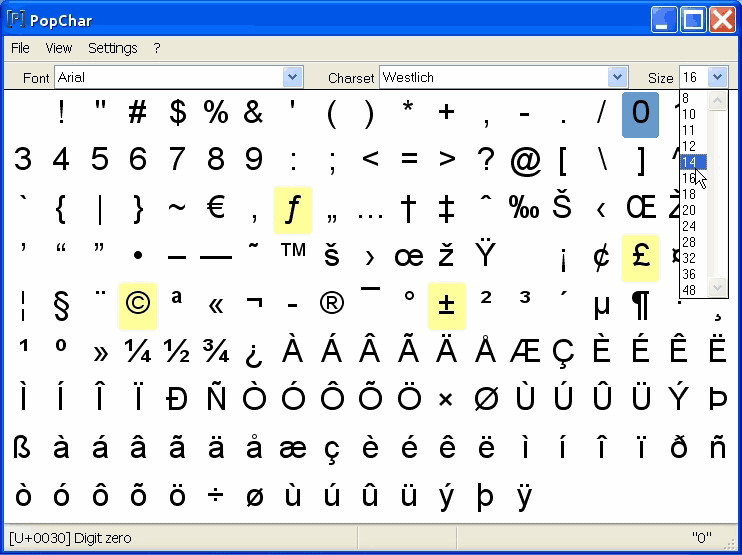This screenshot has height=555, width=742.
Task: Pick the division sign ÷ character
Action: click(x=215, y=496)
